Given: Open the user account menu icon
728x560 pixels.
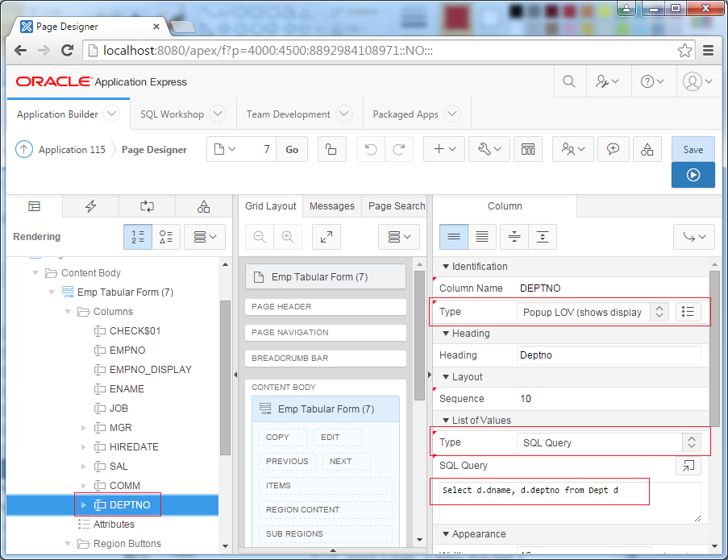Looking at the screenshot, I should tap(697, 81).
